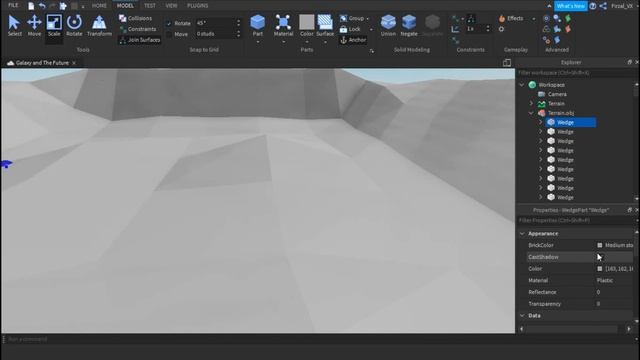The height and width of the screenshot is (360, 640).
Task: Select the Select arrow tool
Action: coord(14,25)
